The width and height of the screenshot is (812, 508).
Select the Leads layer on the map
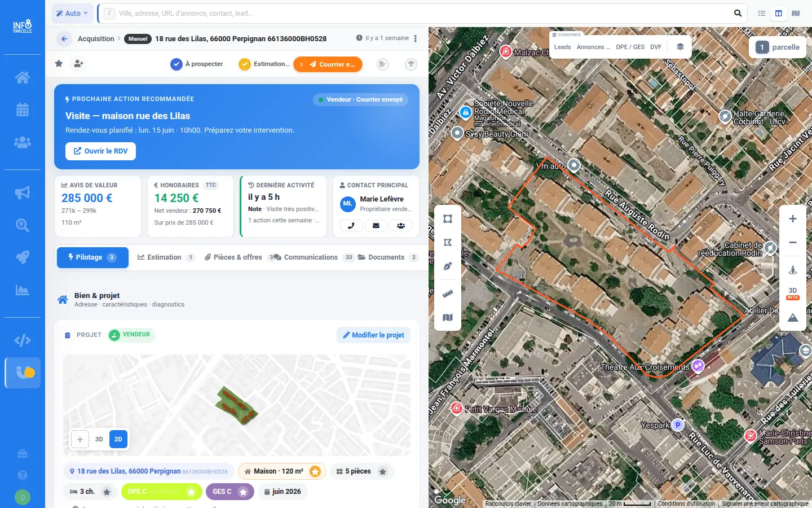click(x=562, y=47)
